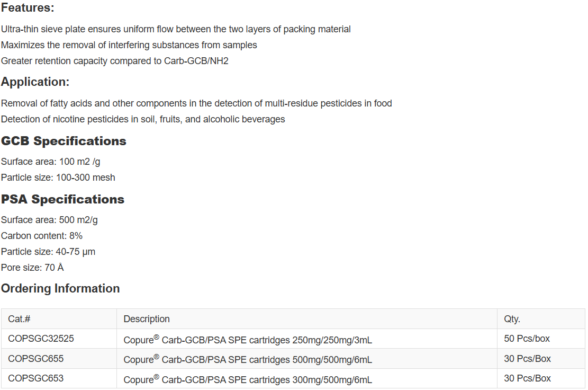Click the Application heading
The width and height of the screenshot is (588, 390).
(x=35, y=82)
